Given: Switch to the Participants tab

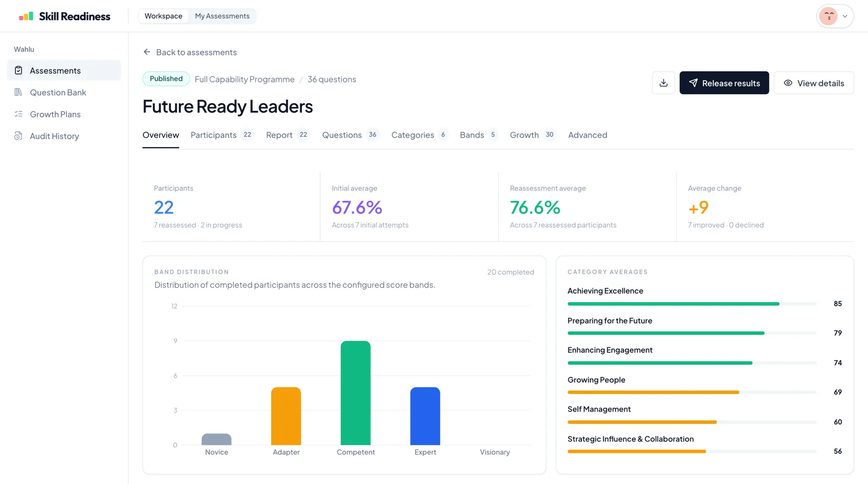Looking at the screenshot, I should (213, 135).
